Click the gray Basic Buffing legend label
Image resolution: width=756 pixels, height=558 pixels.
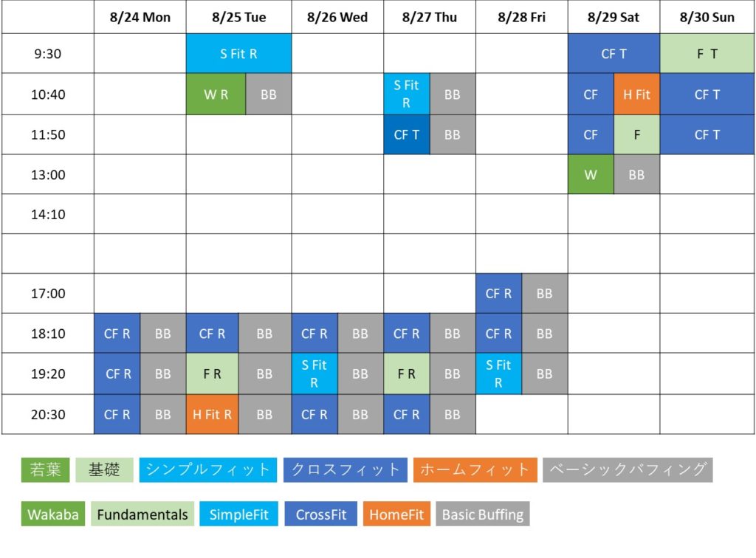pos(483,514)
